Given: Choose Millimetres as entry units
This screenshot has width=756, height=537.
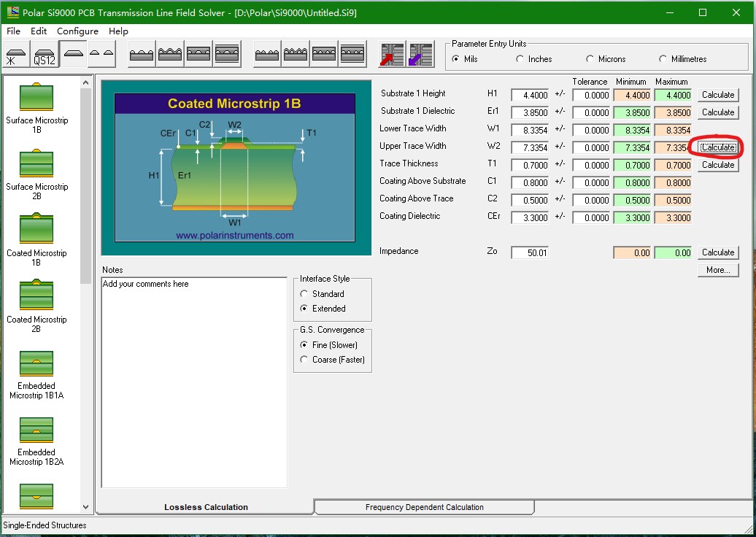Looking at the screenshot, I should coord(683,59).
